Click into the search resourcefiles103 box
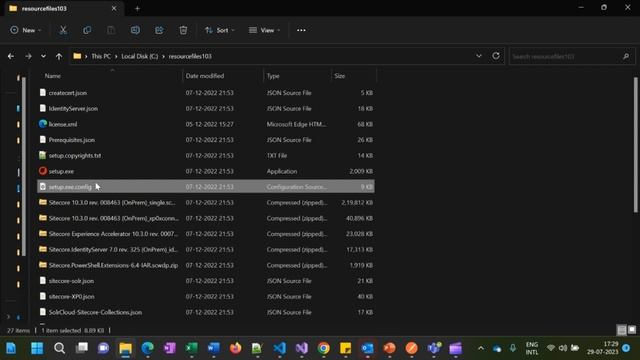Screen dimensions: 640x360 571,56
